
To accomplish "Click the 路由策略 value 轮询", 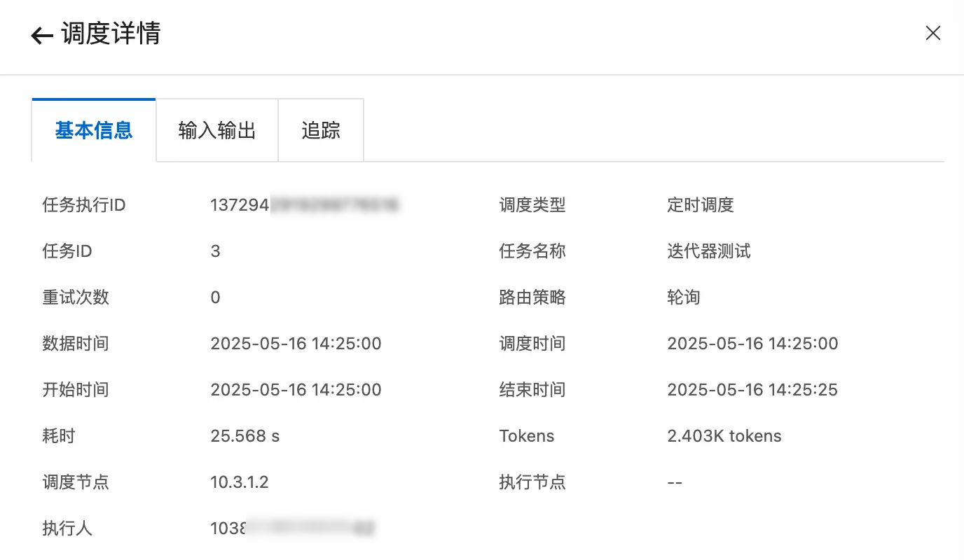I will click(x=684, y=297).
